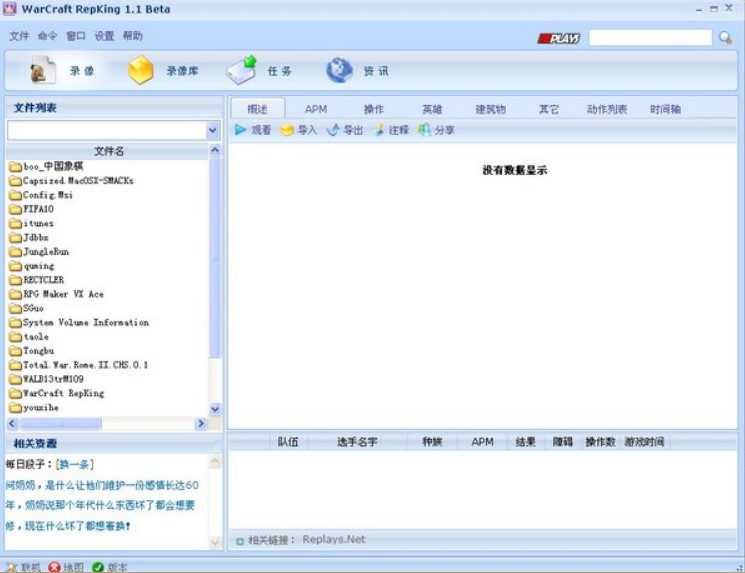The image size is (745, 573).
Task: Click the 分享 share toolbar button
Action: click(x=436, y=130)
